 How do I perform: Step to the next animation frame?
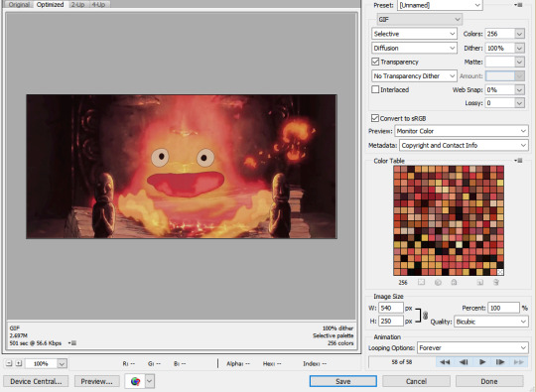[x=500, y=362]
